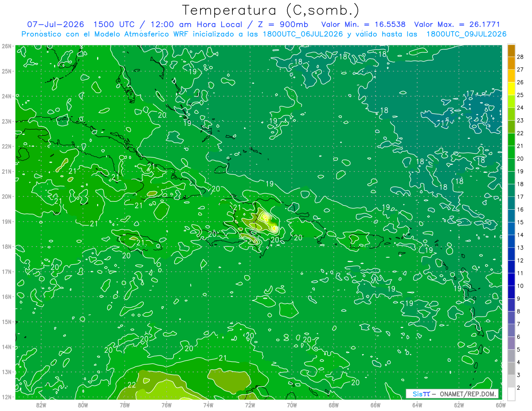Viewport: 532px width, 411px height.
Task: Click longitude axis label '66W'
Action: (x=376, y=405)
